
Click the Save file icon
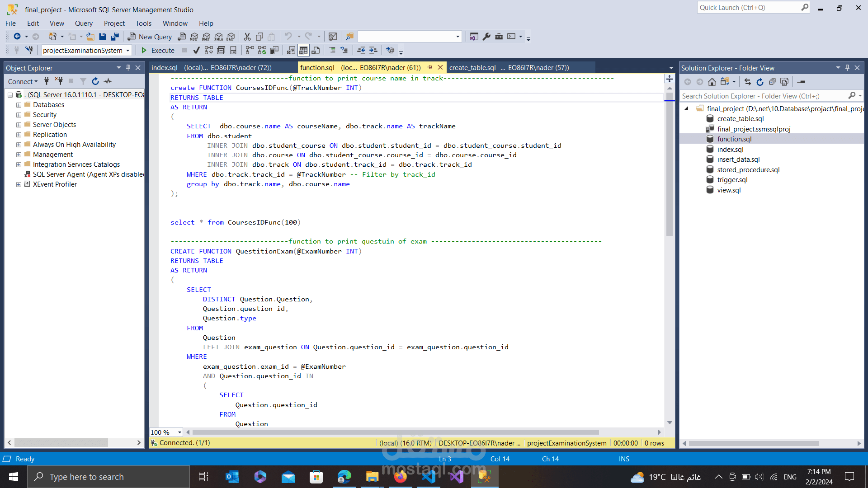click(103, 37)
